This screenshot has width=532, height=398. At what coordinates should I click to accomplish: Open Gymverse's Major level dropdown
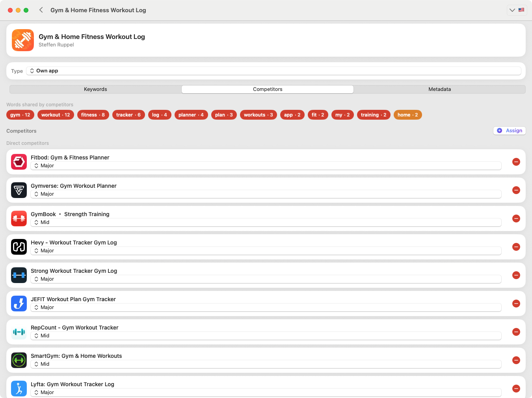pyautogui.click(x=266, y=194)
